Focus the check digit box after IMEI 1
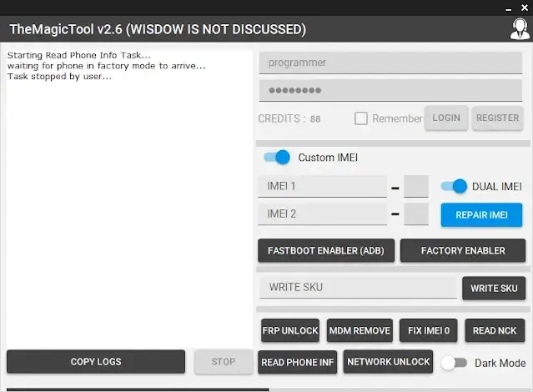This screenshot has height=392, width=533. (416, 186)
